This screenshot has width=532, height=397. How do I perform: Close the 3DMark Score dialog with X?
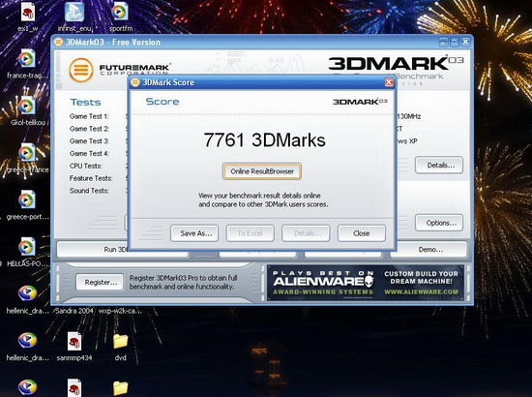pos(389,82)
